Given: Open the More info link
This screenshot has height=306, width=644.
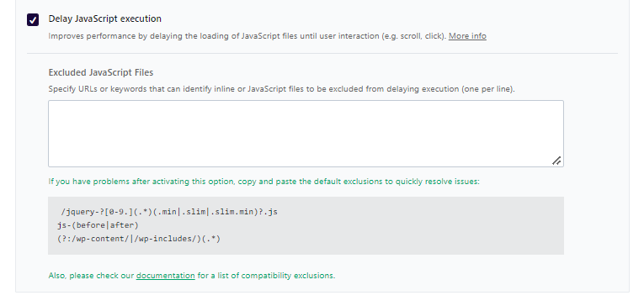Looking at the screenshot, I should [x=467, y=36].
